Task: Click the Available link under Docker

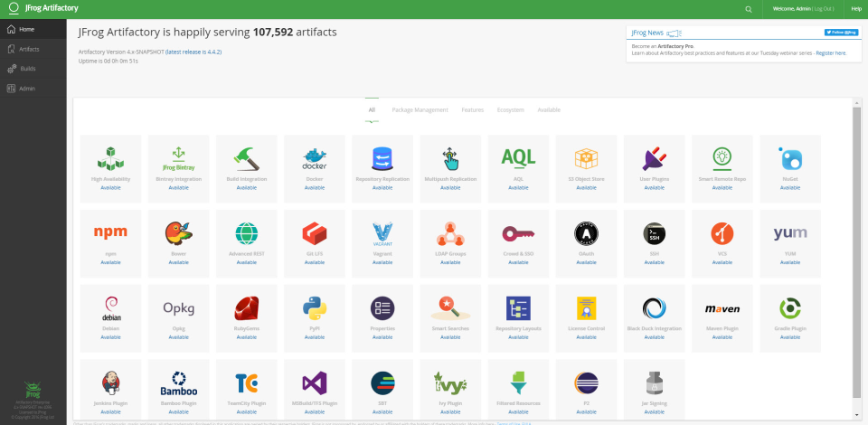Action: [x=315, y=188]
